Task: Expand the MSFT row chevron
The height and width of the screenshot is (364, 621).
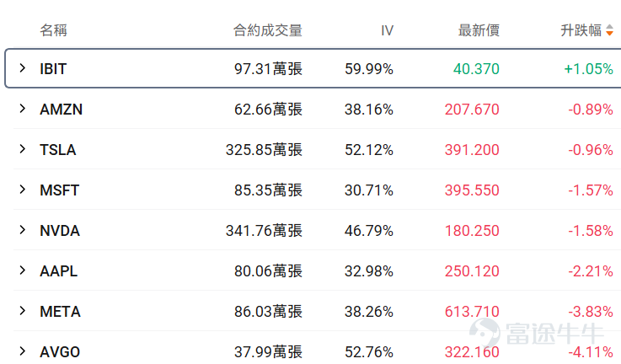Action: (x=23, y=190)
